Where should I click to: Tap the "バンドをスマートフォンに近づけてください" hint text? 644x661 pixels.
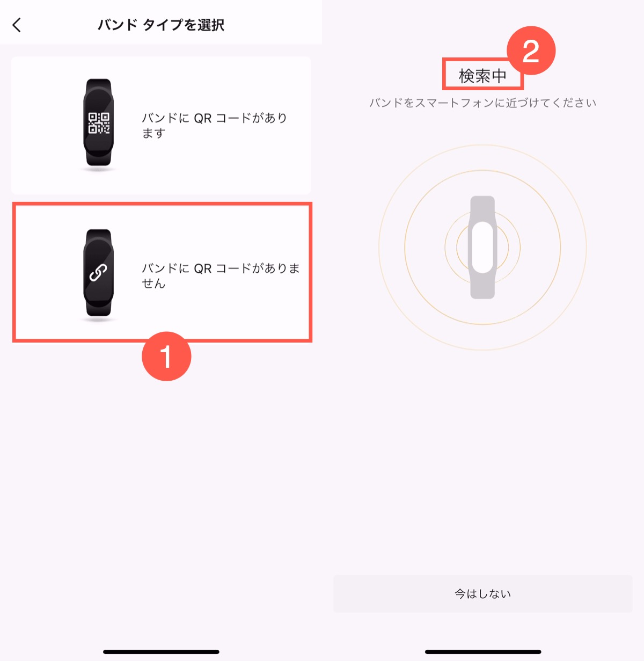click(482, 103)
